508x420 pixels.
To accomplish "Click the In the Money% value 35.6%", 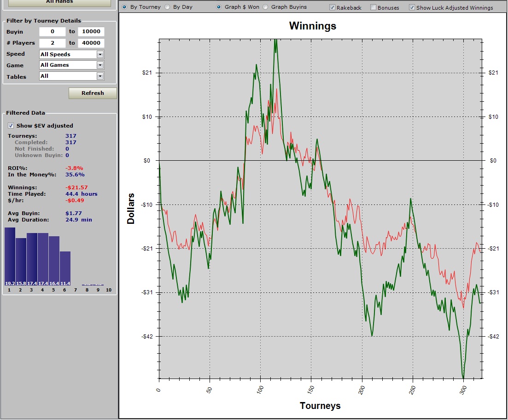I will click(75, 175).
